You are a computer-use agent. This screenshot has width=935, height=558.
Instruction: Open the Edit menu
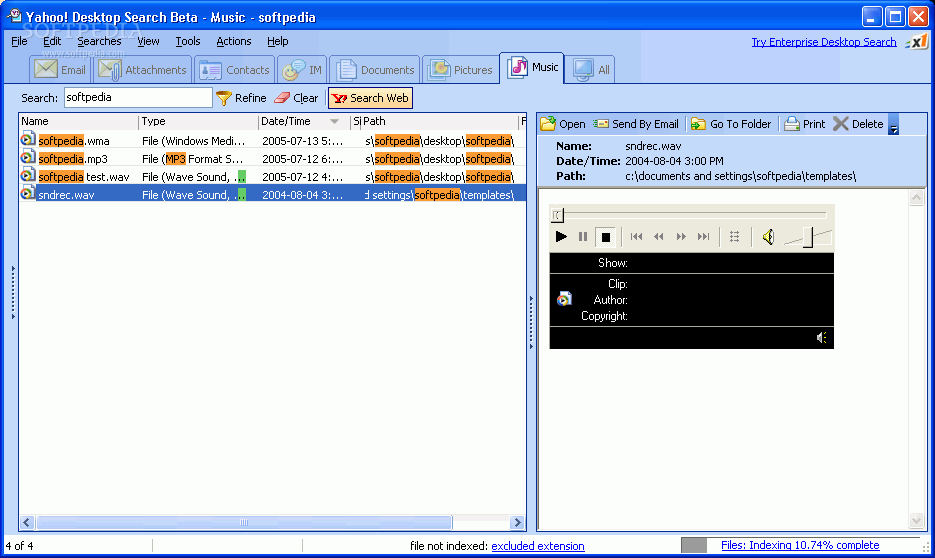pyautogui.click(x=52, y=41)
